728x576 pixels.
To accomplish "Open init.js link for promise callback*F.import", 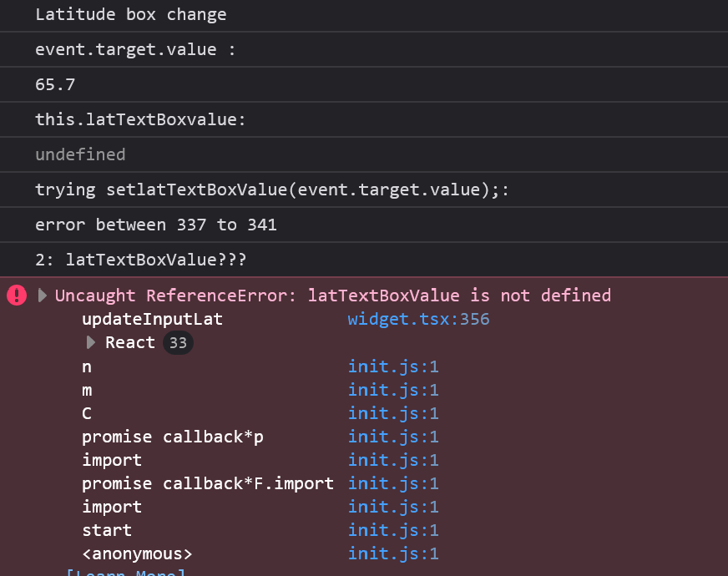I will click(393, 483).
